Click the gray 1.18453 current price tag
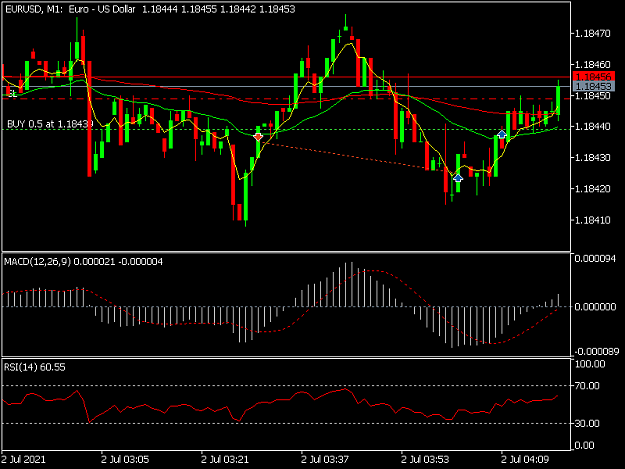Viewport: 625px width, 469px height. (x=594, y=86)
